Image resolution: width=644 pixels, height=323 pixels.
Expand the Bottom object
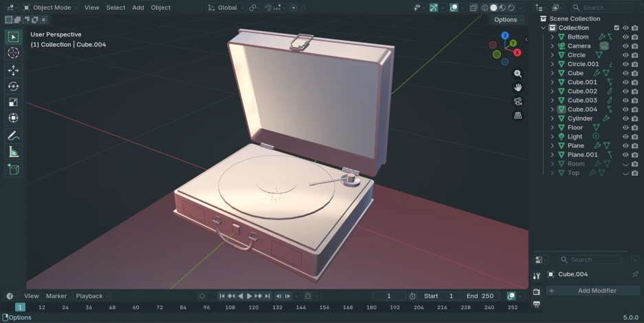click(552, 37)
